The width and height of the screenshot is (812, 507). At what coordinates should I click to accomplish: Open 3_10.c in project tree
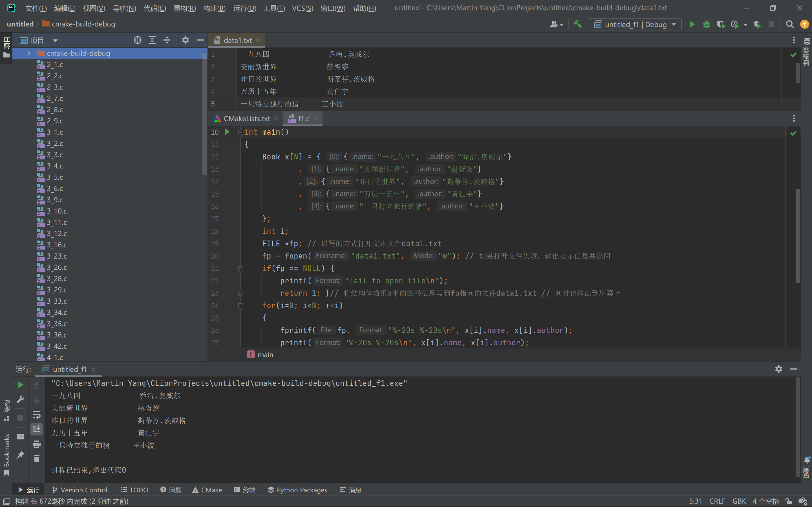click(56, 211)
